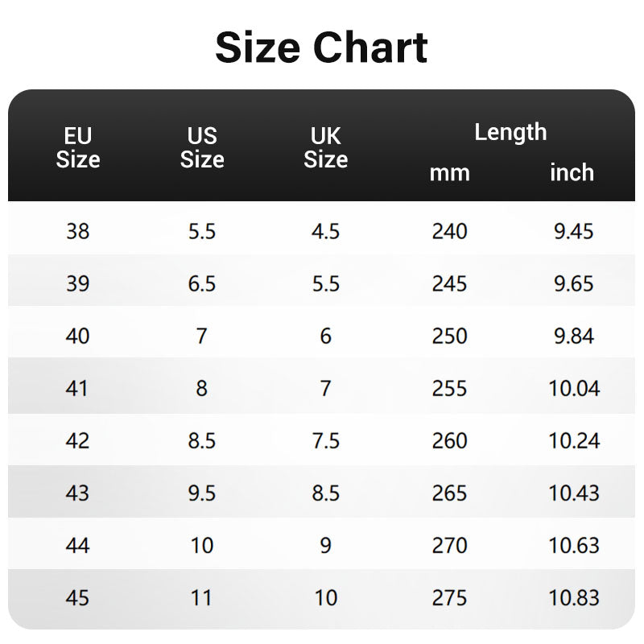Click the EU Size column header
This screenshot has width=644, height=644.
click(78, 147)
